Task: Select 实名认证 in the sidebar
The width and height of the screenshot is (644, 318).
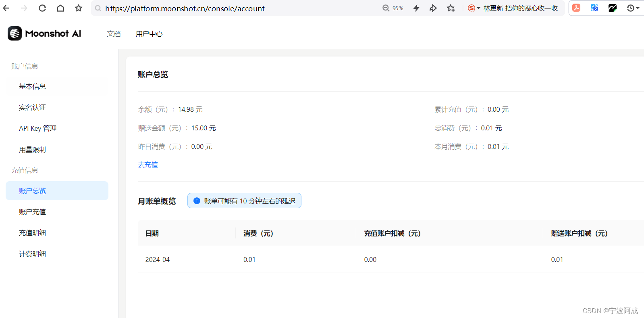Action: pos(57,107)
